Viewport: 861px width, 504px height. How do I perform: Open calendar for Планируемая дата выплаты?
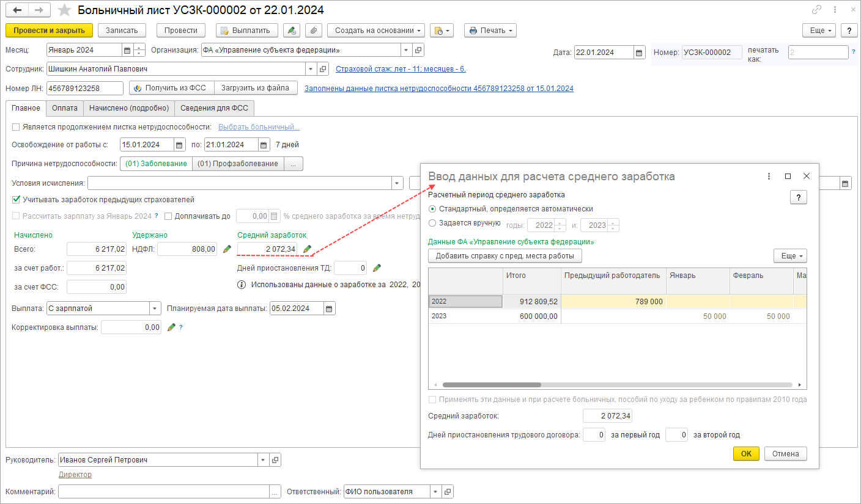coord(330,309)
